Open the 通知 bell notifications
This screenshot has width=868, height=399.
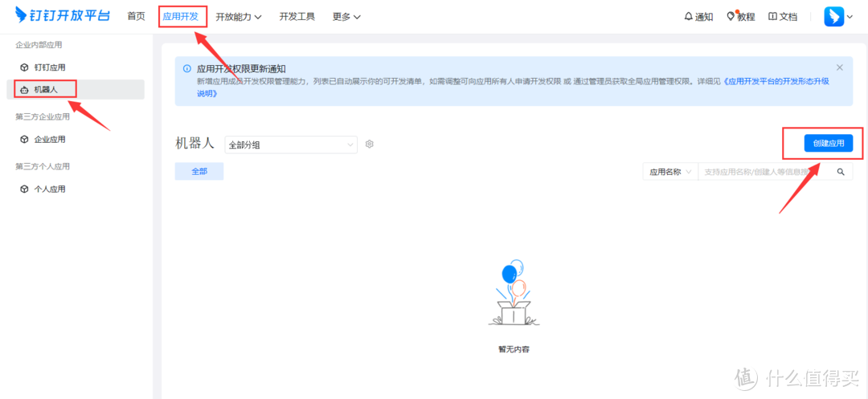click(698, 17)
